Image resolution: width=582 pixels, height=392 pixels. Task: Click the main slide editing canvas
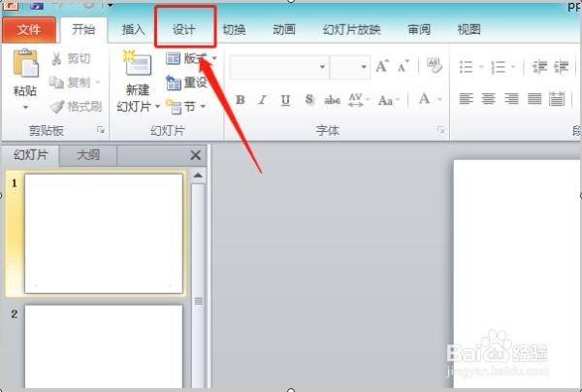point(517,274)
